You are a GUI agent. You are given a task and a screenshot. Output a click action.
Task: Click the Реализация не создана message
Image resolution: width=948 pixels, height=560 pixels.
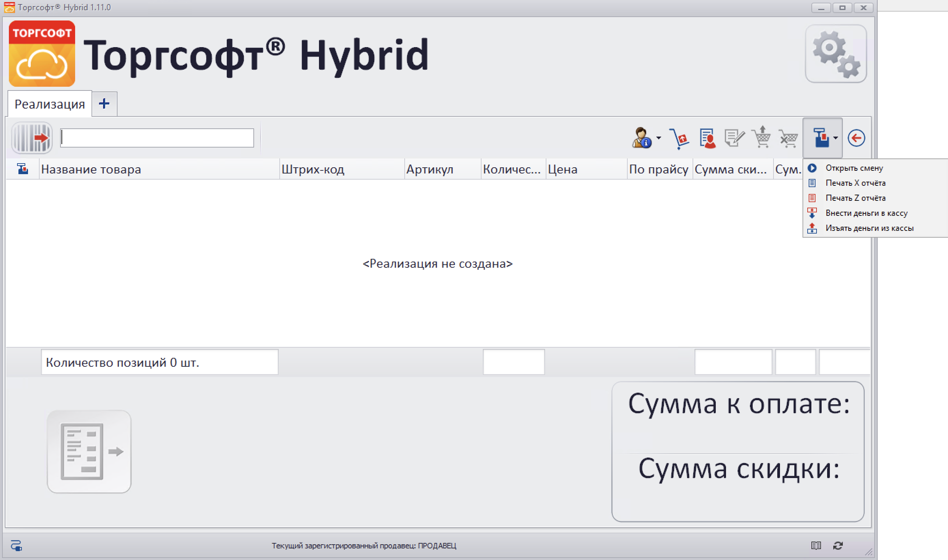tap(437, 263)
